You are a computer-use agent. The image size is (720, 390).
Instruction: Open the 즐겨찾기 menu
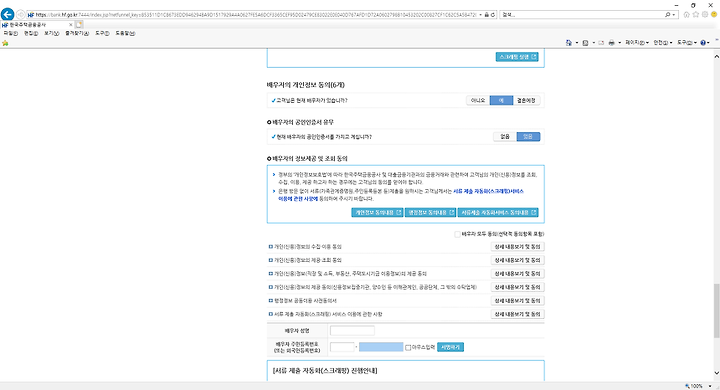[77, 34]
